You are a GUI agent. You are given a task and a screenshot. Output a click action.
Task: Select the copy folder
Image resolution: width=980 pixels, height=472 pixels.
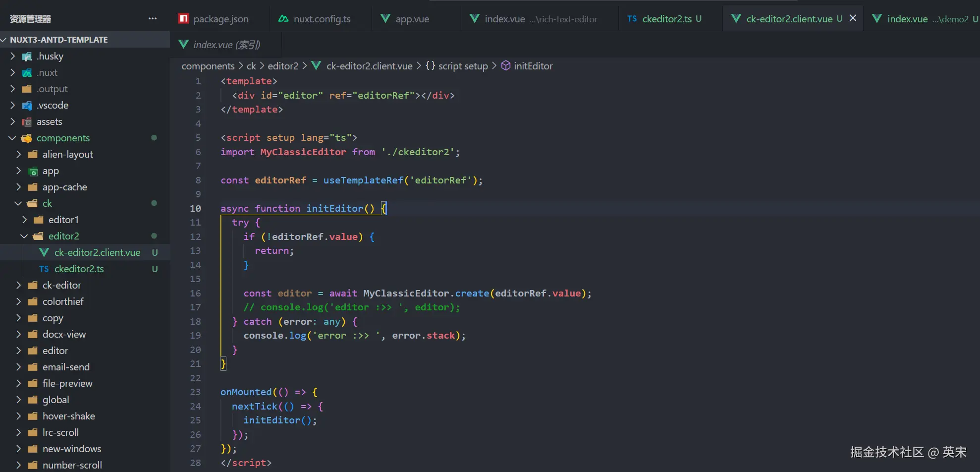click(85, 318)
